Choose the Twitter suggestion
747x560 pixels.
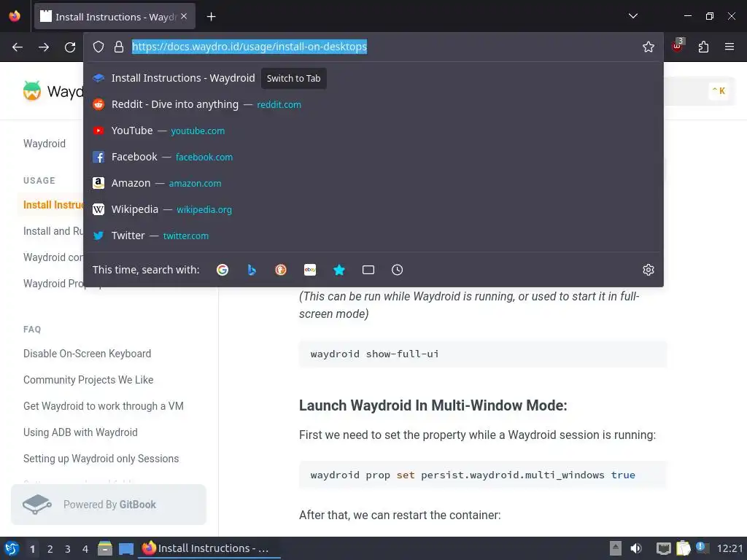point(373,236)
